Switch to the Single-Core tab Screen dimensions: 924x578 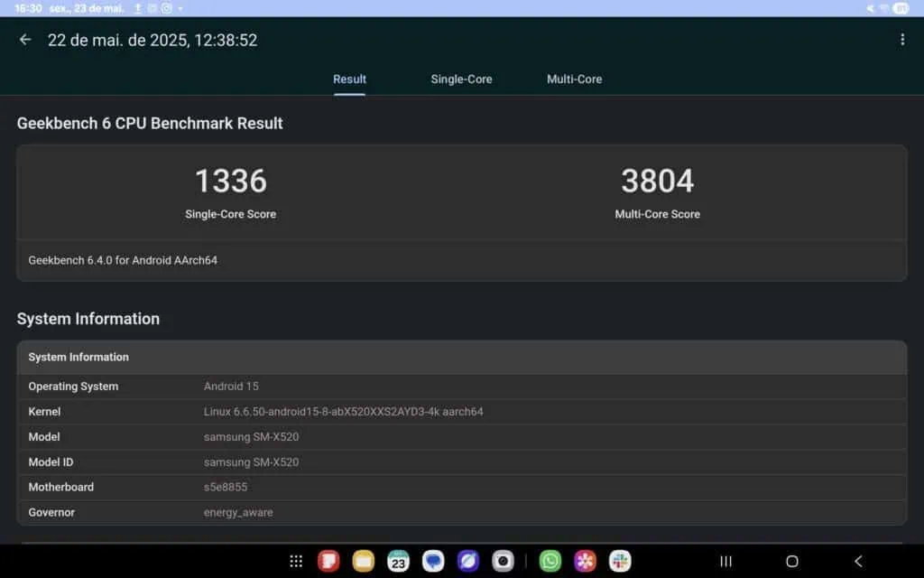(461, 79)
